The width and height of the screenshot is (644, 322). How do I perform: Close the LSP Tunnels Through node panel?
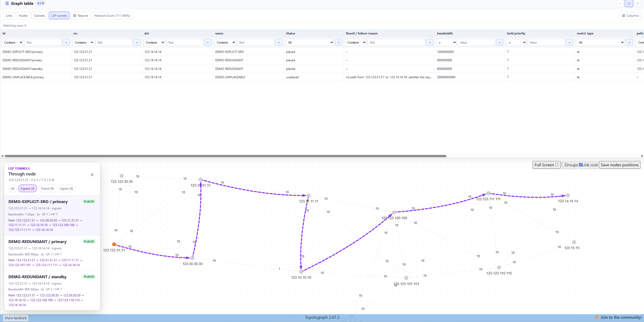pos(92,175)
